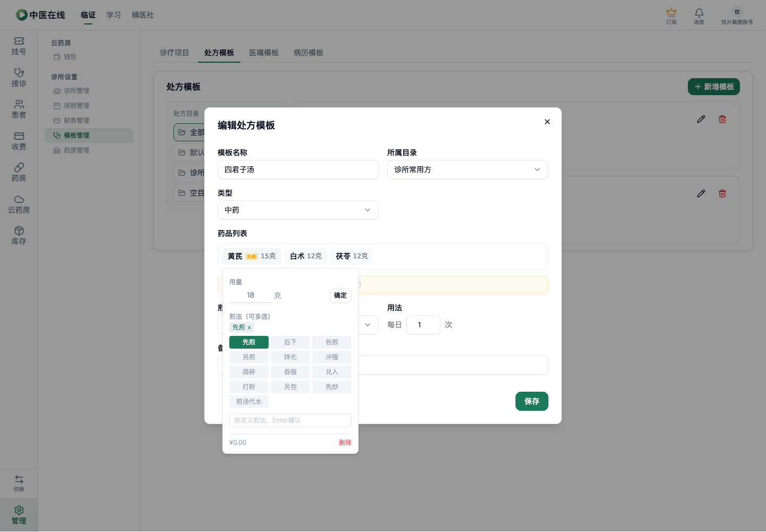Click the 订阅 crown icon

tap(671, 16)
